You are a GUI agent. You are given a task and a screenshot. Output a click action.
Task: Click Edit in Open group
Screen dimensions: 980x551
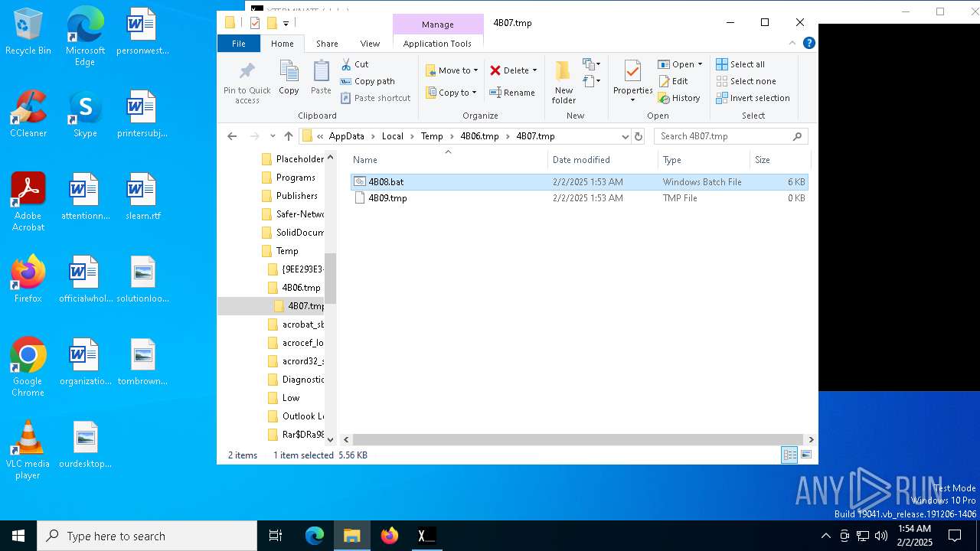673,81
